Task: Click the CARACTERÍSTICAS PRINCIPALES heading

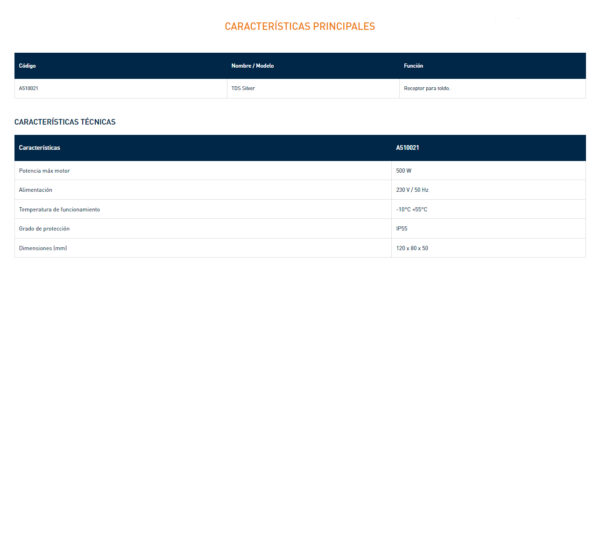Action: point(300,26)
